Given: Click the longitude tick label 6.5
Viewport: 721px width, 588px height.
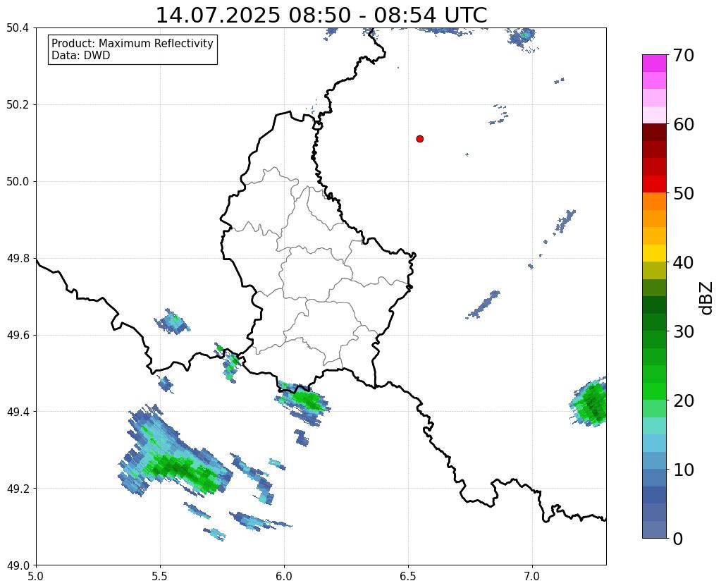Looking at the screenshot, I should [408, 576].
